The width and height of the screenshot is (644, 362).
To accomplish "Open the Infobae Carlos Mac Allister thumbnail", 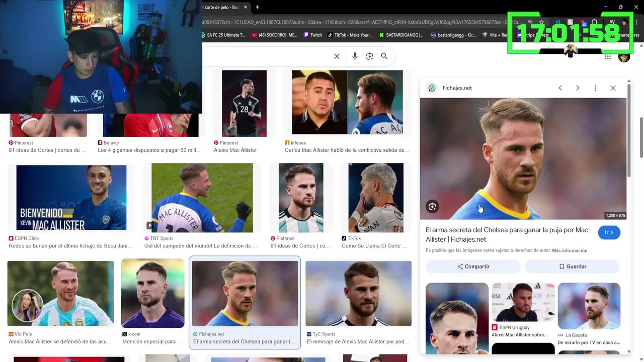I will [x=347, y=103].
